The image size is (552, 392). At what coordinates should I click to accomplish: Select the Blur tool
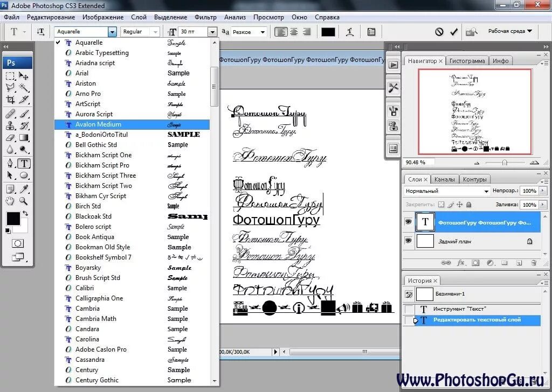pyautogui.click(x=10, y=149)
